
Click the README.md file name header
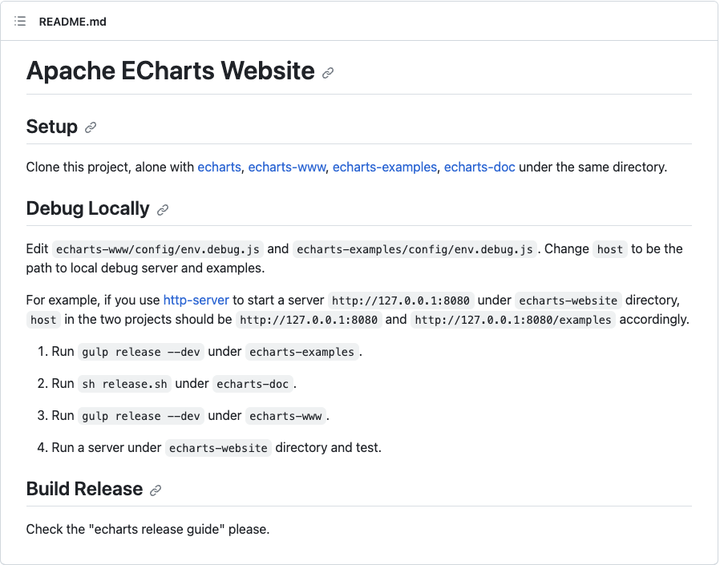click(x=72, y=21)
